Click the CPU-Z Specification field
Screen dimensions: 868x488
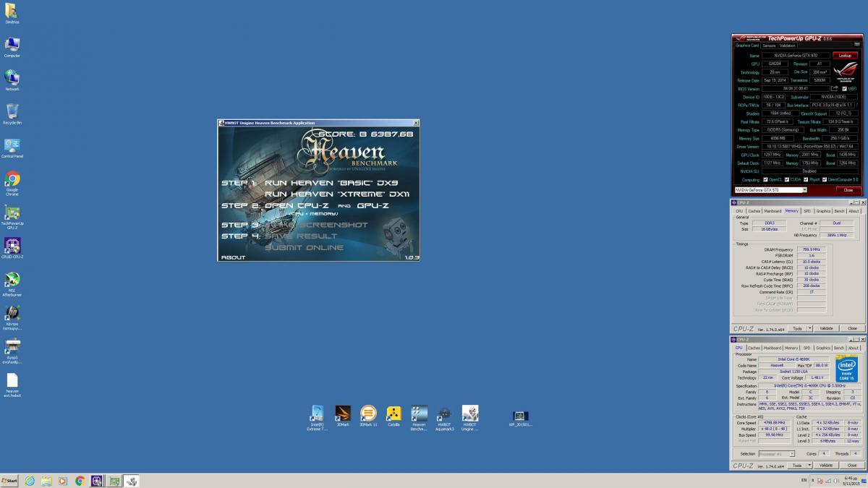click(x=809, y=386)
